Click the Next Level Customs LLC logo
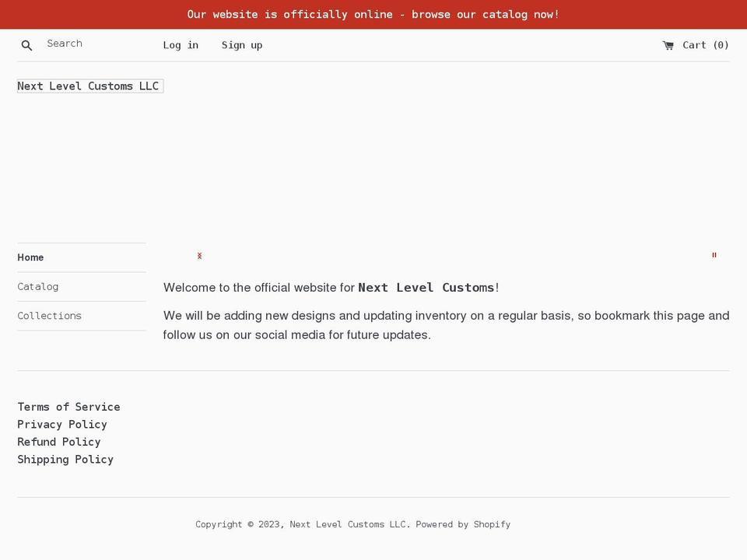Image resolution: width=747 pixels, height=560 pixels. pyautogui.click(x=90, y=86)
